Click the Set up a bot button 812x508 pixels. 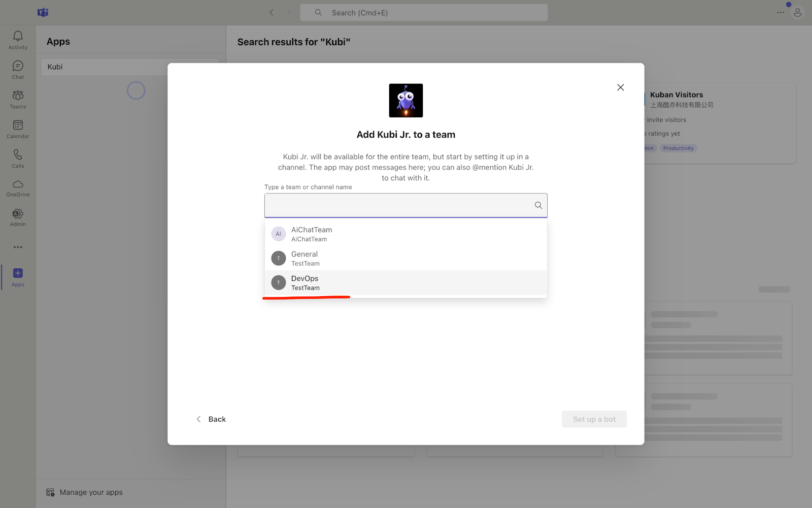[x=594, y=419]
